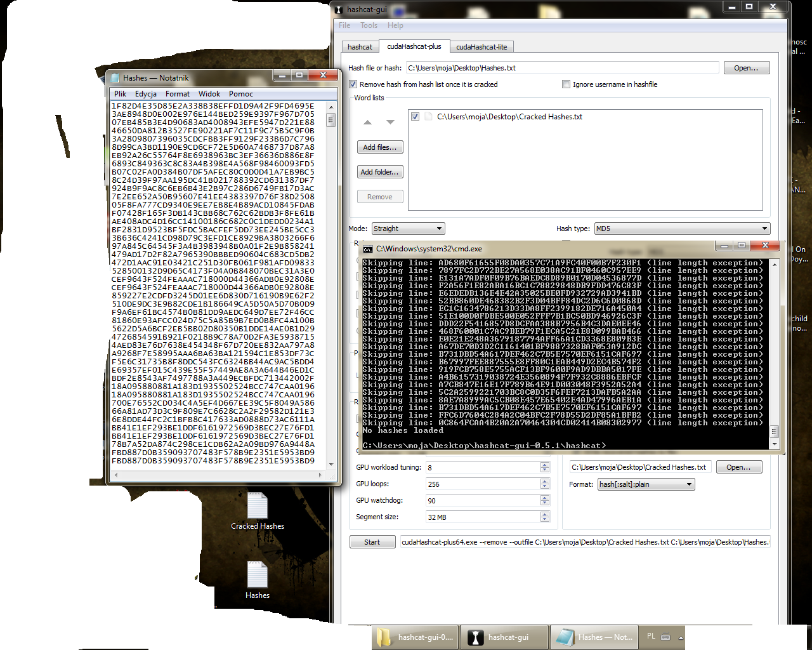The image size is (812, 650).
Task: Enable Ignore username in hashfile
Action: coord(566,84)
